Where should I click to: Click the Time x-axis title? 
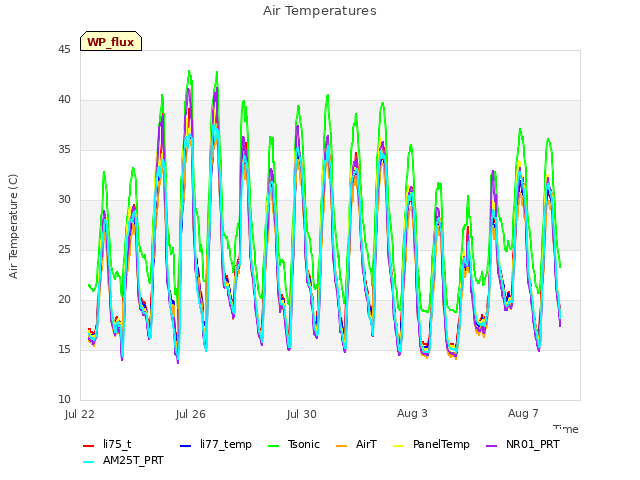(566, 429)
